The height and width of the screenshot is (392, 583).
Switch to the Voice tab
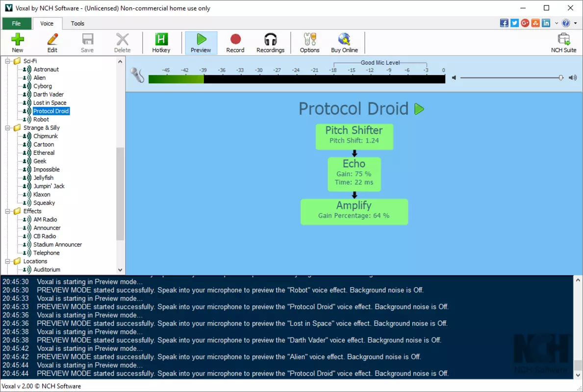47,24
